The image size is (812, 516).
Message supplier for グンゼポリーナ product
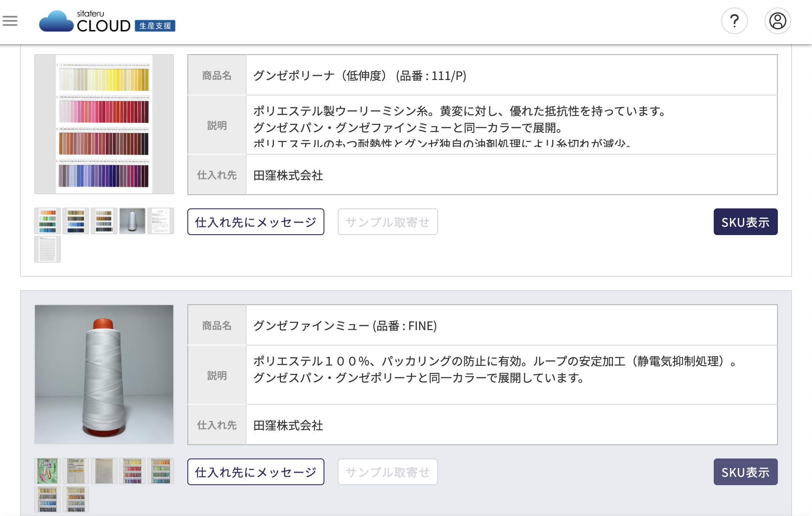pos(256,222)
